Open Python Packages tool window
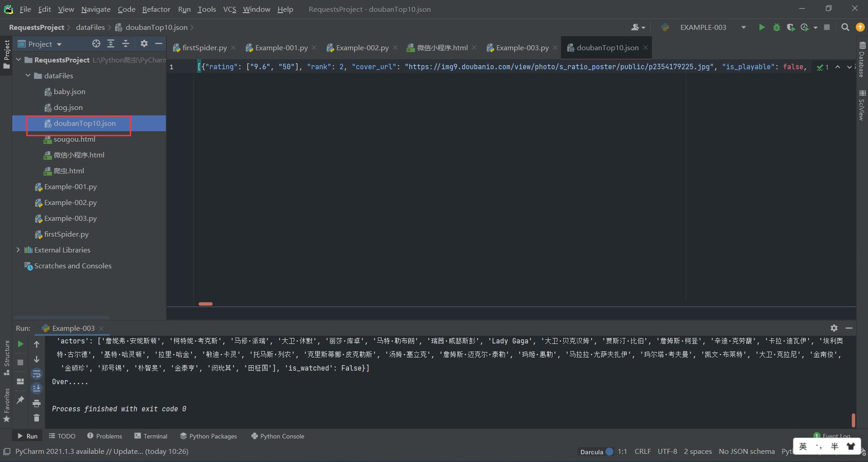The height and width of the screenshot is (462, 868). (x=208, y=436)
